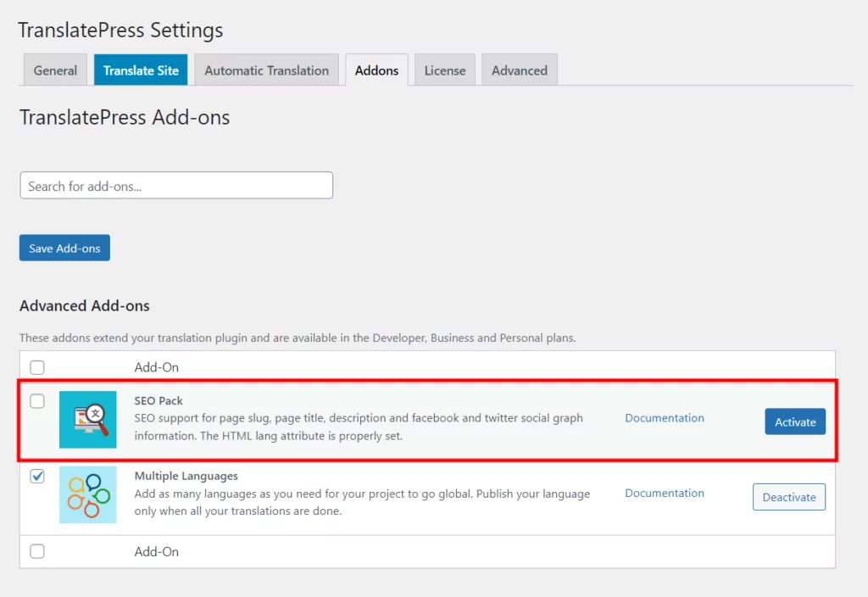Uncheck the Multiple Languages checkbox
868x597 pixels.
[x=37, y=477]
